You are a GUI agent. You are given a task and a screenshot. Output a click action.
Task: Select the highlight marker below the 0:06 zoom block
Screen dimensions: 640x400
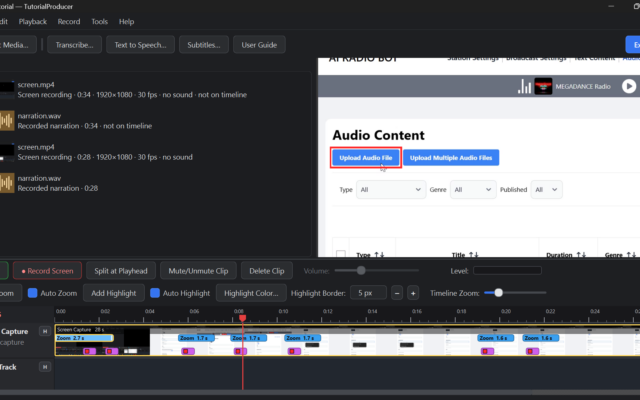click(x=188, y=351)
